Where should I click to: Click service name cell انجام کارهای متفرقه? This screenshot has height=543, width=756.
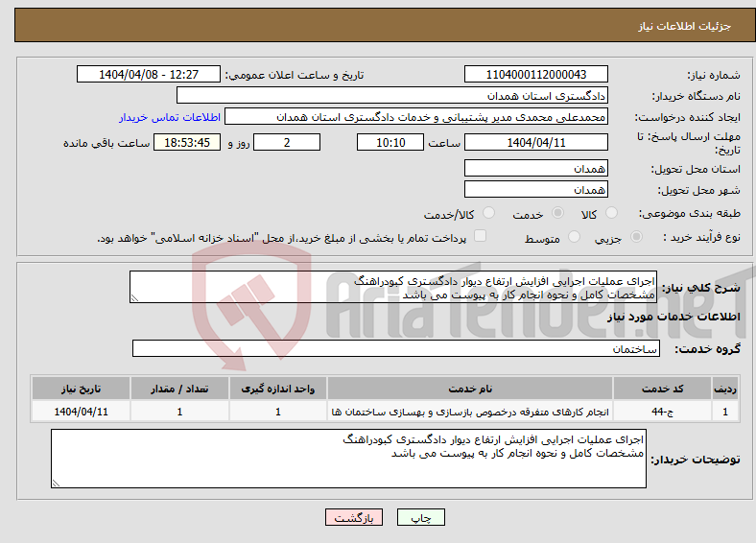click(x=470, y=412)
